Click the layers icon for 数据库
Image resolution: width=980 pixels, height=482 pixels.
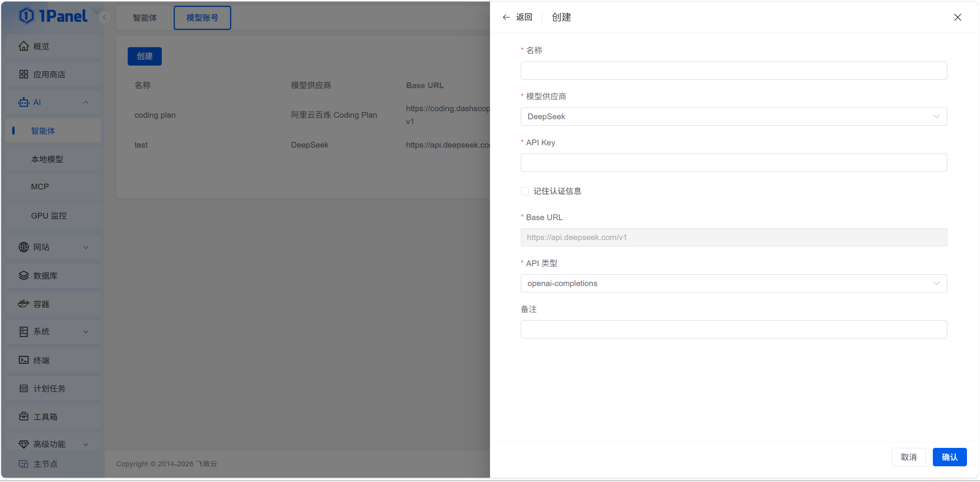point(24,276)
